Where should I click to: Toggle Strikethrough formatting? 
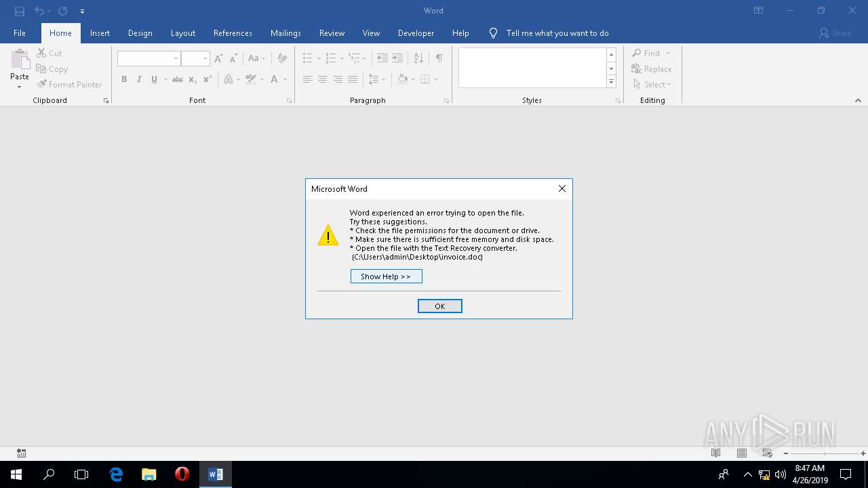coord(178,79)
